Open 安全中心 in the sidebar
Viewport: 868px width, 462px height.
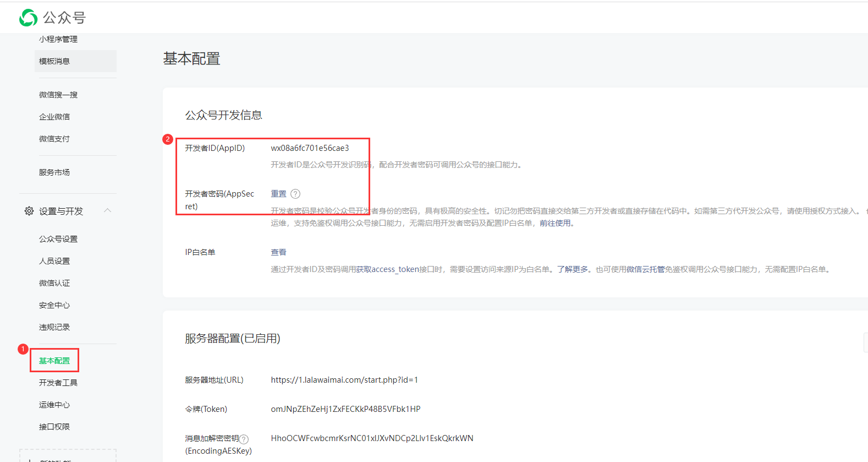pyautogui.click(x=54, y=305)
